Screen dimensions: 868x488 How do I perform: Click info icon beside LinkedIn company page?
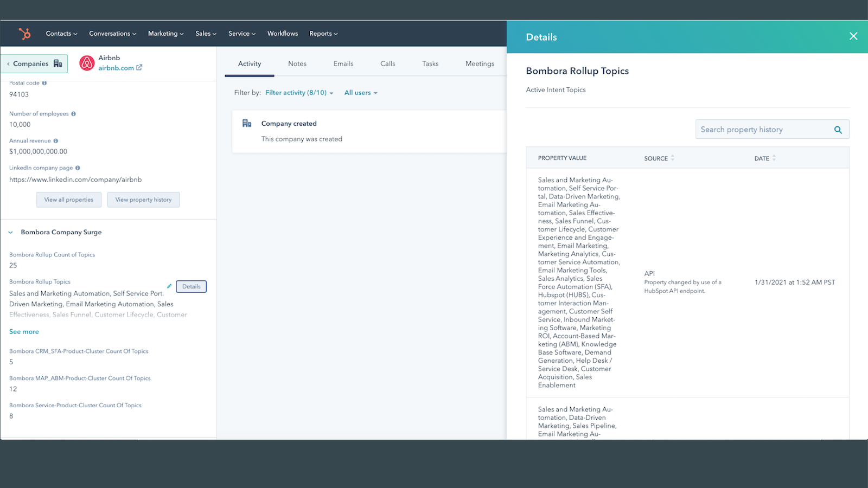click(78, 168)
